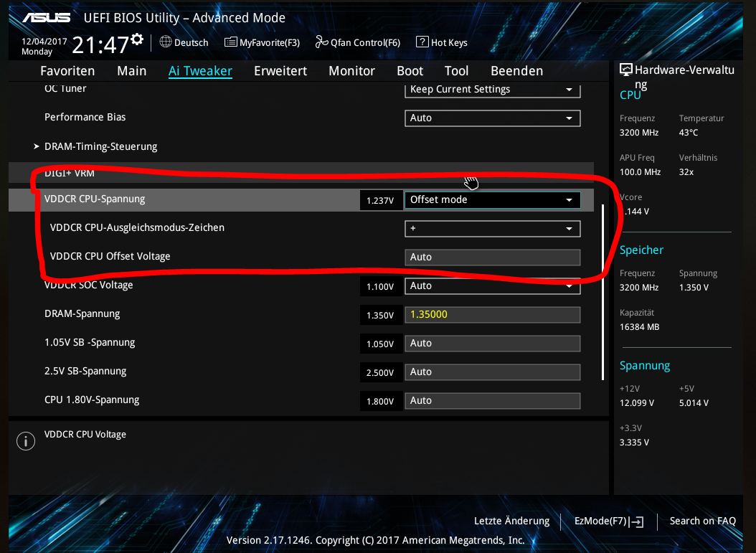The image size is (756, 553).
Task: Click Speicher heading in hardware panel
Action: coord(641,250)
